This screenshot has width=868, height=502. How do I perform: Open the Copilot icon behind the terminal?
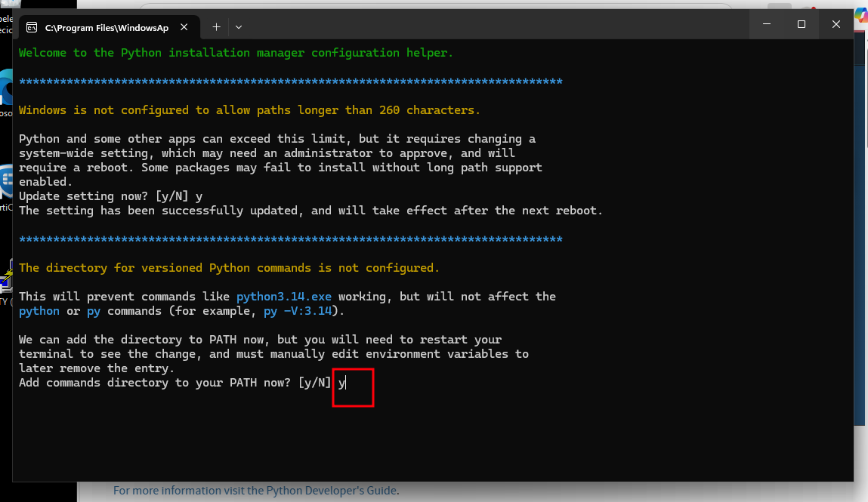(860, 15)
